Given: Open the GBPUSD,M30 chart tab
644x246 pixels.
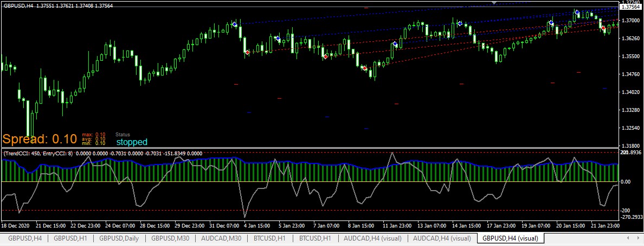Looking at the screenshot, I should point(170,238).
